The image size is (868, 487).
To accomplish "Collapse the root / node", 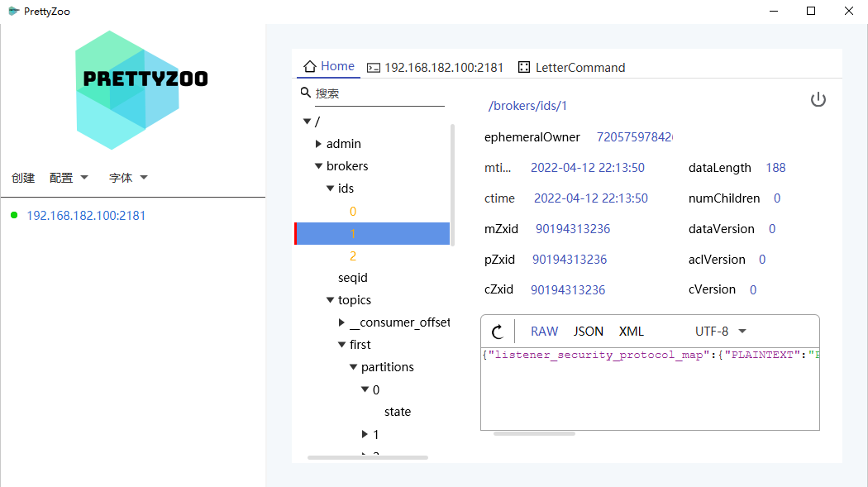I will pyautogui.click(x=308, y=122).
